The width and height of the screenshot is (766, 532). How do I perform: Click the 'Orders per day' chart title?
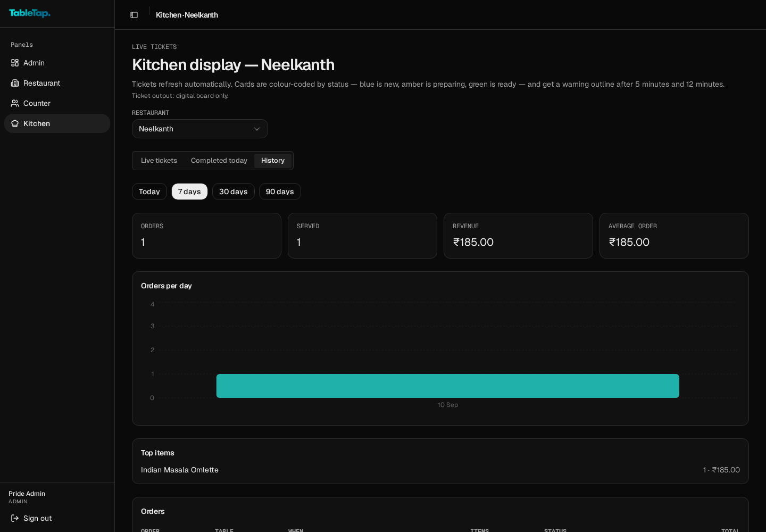[x=166, y=286]
